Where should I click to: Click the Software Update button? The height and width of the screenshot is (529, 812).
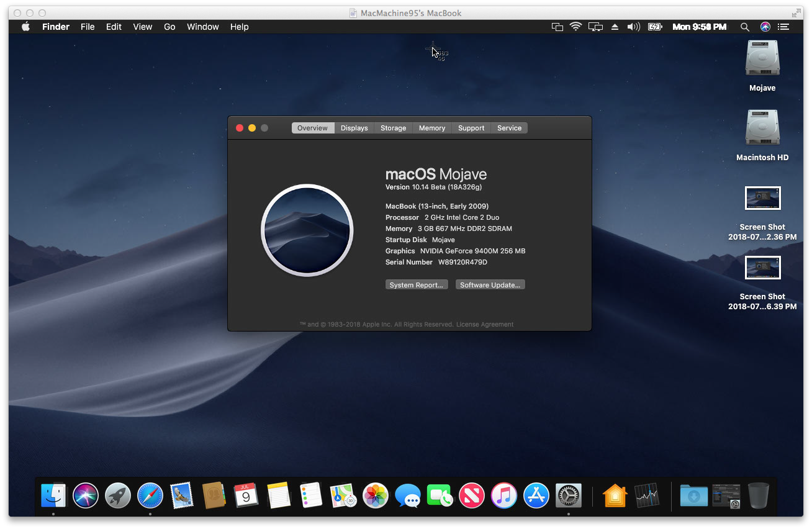490,285
